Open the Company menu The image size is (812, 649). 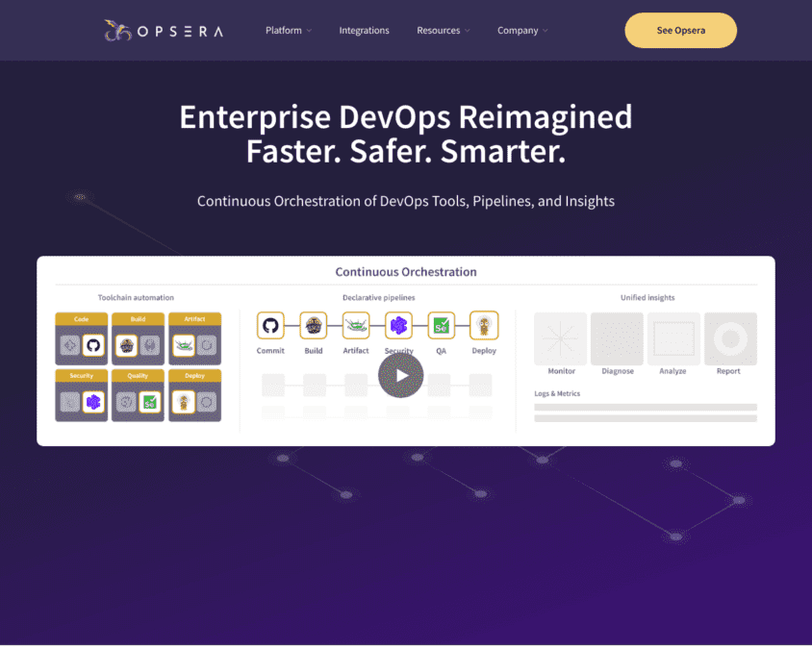point(518,31)
